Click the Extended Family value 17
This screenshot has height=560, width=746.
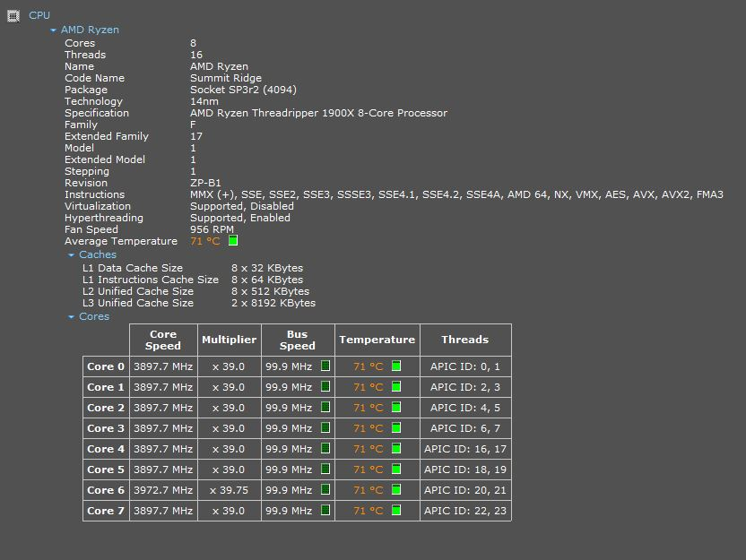[196, 136]
